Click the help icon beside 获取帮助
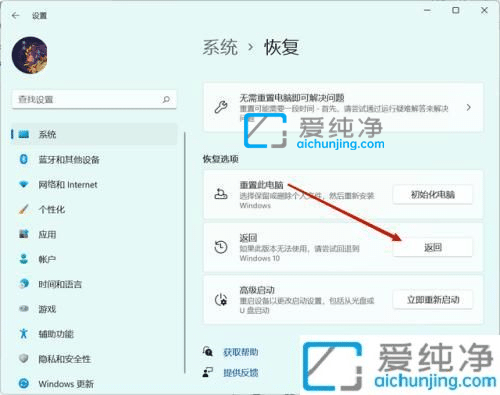500x395 pixels. [208, 351]
